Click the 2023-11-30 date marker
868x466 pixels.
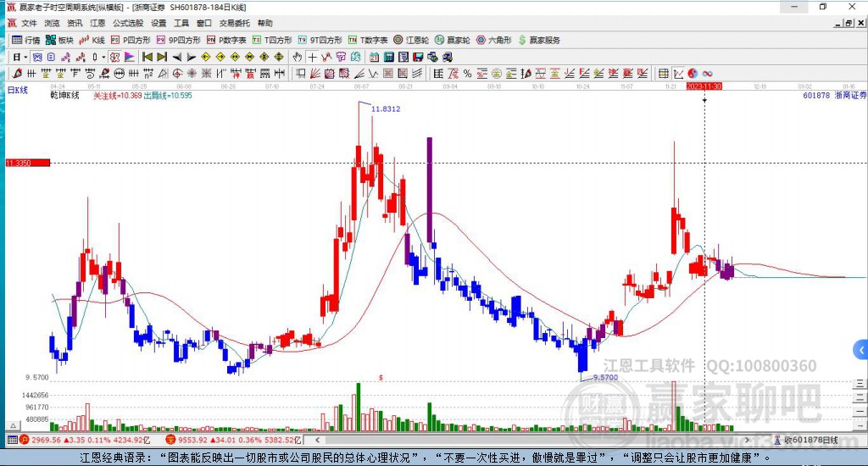[704, 86]
